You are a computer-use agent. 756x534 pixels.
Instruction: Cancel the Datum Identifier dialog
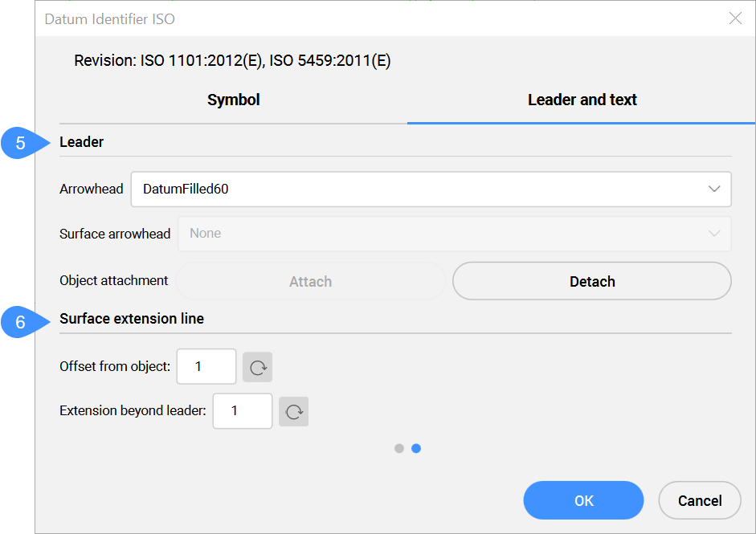click(x=699, y=501)
